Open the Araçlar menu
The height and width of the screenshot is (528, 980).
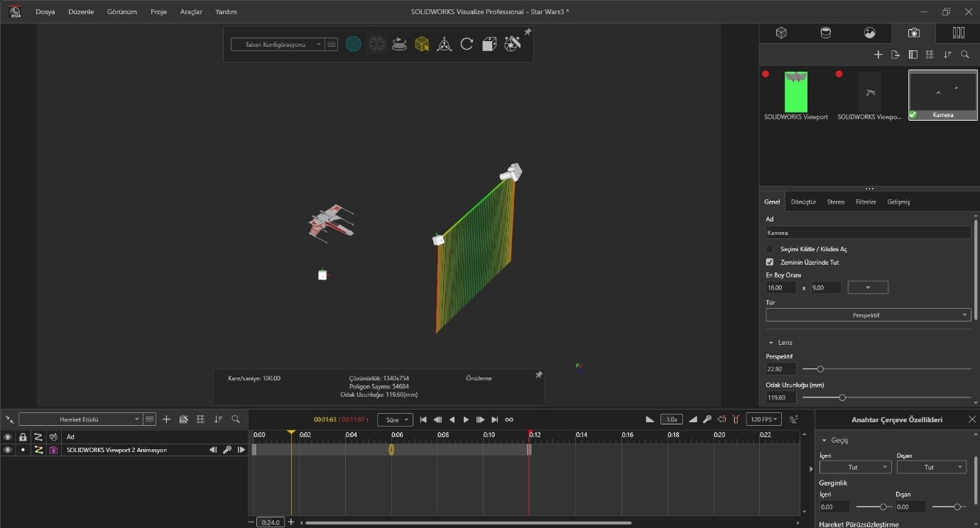coord(191,12)
